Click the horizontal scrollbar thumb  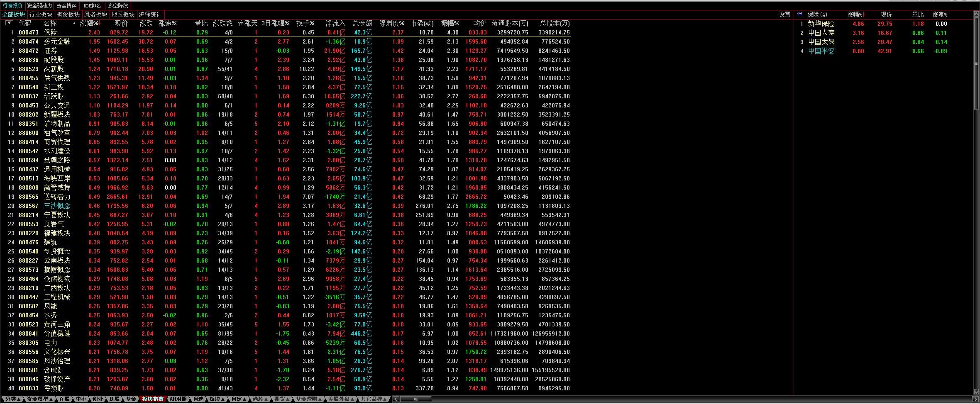(415, 399)
